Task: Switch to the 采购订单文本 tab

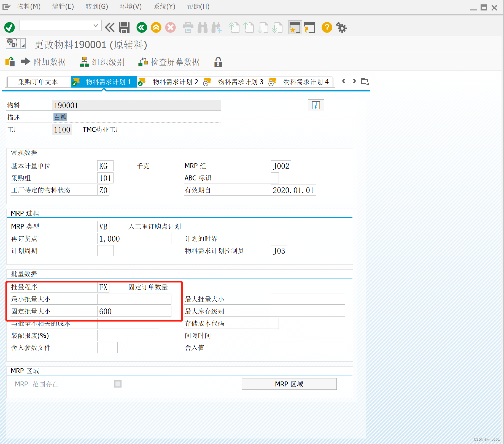Action: pyautogui.click(x=38, y=82)
